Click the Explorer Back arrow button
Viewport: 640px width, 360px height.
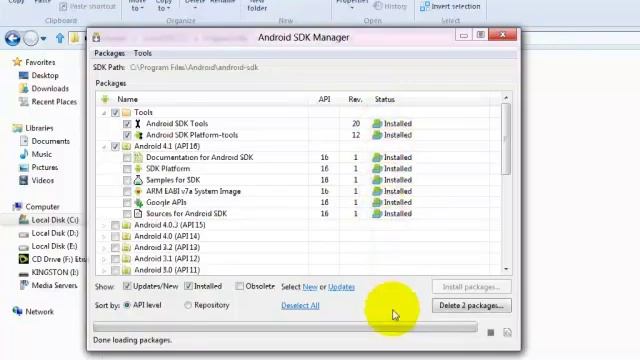pos(13,39)
